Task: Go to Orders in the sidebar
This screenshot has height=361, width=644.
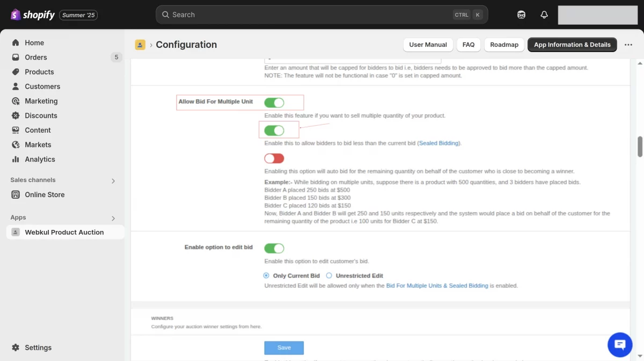Action: click(36, 57)
